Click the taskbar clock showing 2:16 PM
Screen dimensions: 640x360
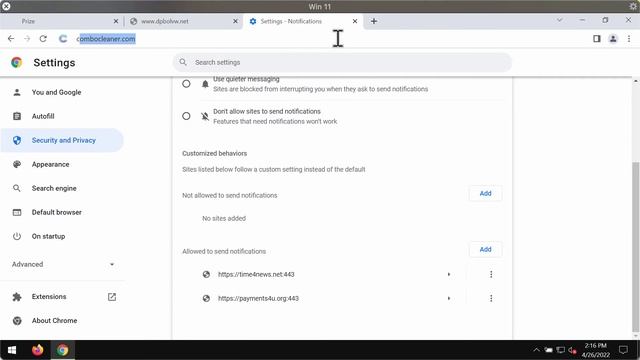[596, 350]
